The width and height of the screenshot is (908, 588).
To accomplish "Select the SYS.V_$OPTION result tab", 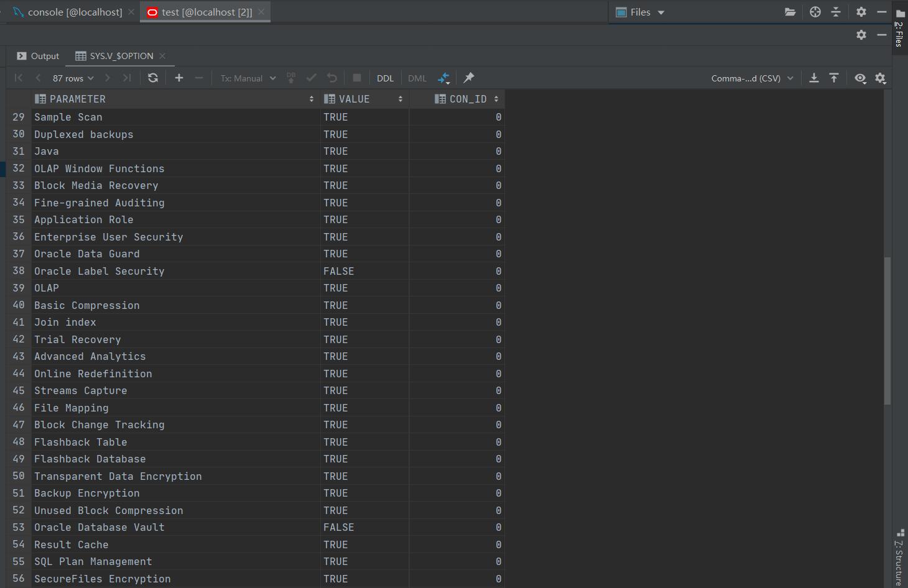I will pyautogui.click(x=114, y=56).
